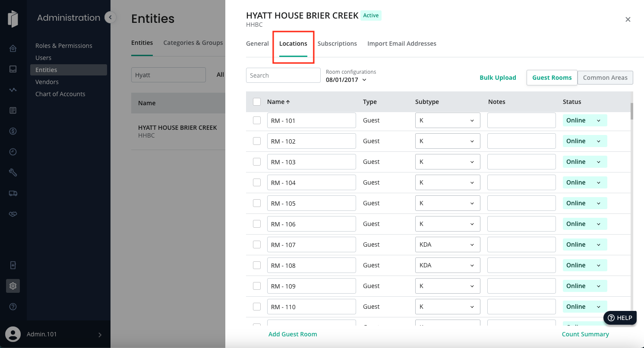
Task: Open Categories & Groups tab
Action: 193,43
